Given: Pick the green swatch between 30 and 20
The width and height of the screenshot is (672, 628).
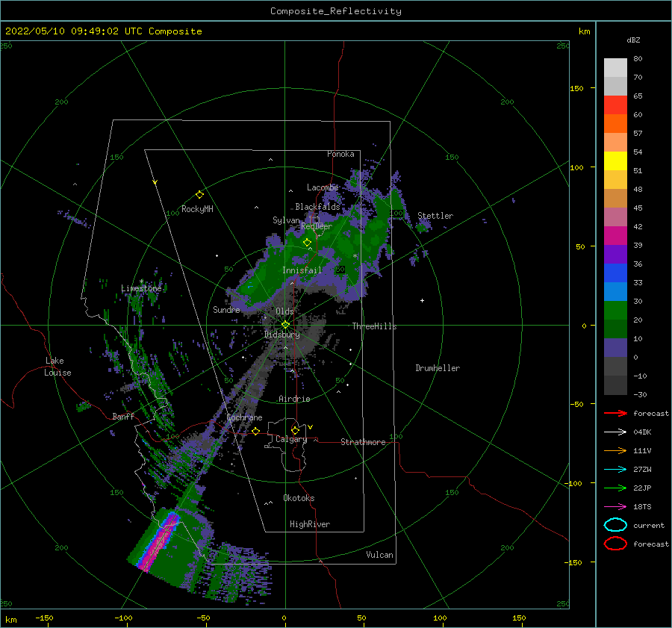Looking at the screenshot, I should point(615,311).
